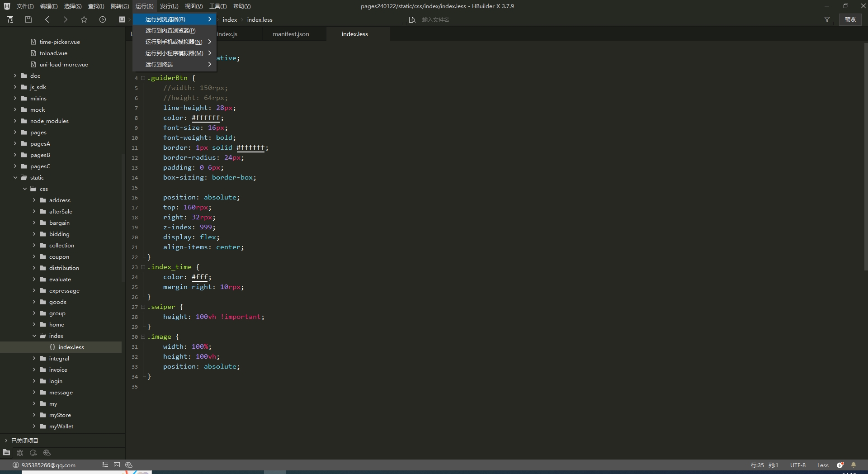Click the new file toolbar icon
The image size is (868, 474).
tap(10, 19)
